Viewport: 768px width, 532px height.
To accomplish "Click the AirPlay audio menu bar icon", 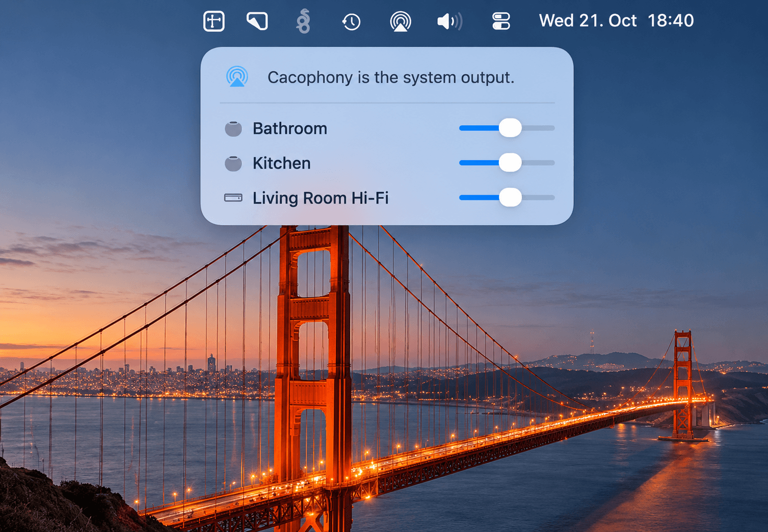I will (401, 21).
